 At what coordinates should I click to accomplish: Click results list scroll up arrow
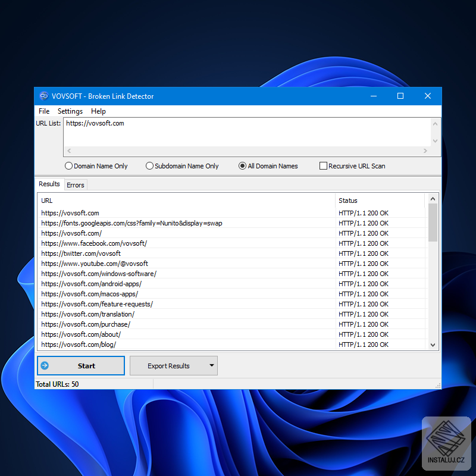coord(433,199)
